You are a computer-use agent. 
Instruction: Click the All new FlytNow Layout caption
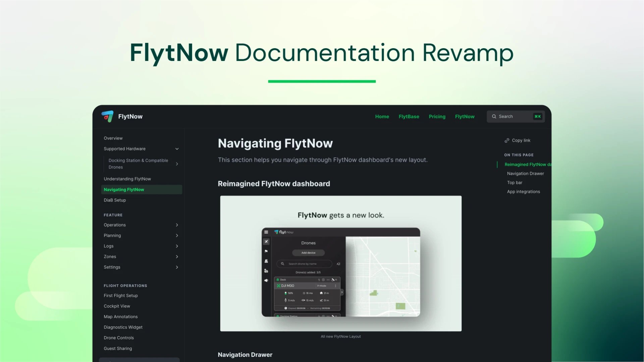pos(341,337)
